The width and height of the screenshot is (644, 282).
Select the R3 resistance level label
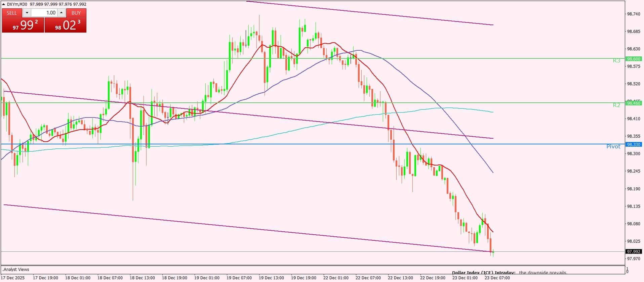click(x=616, y=61)
